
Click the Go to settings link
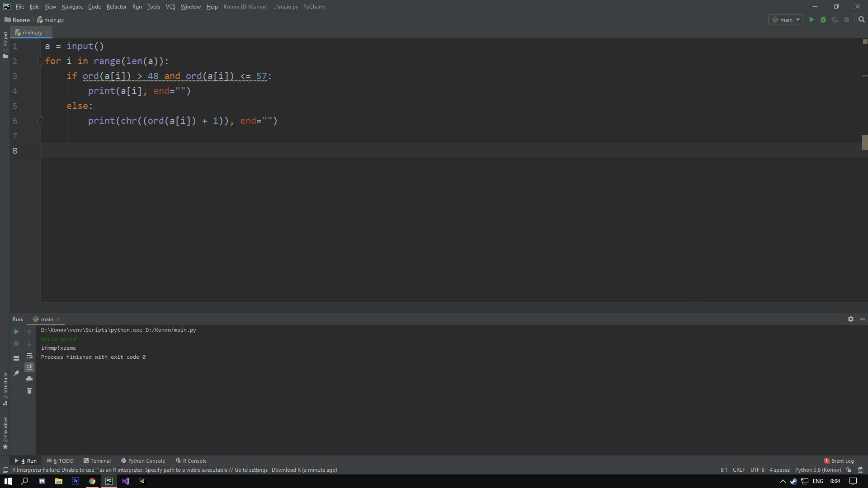pos(251,470)
